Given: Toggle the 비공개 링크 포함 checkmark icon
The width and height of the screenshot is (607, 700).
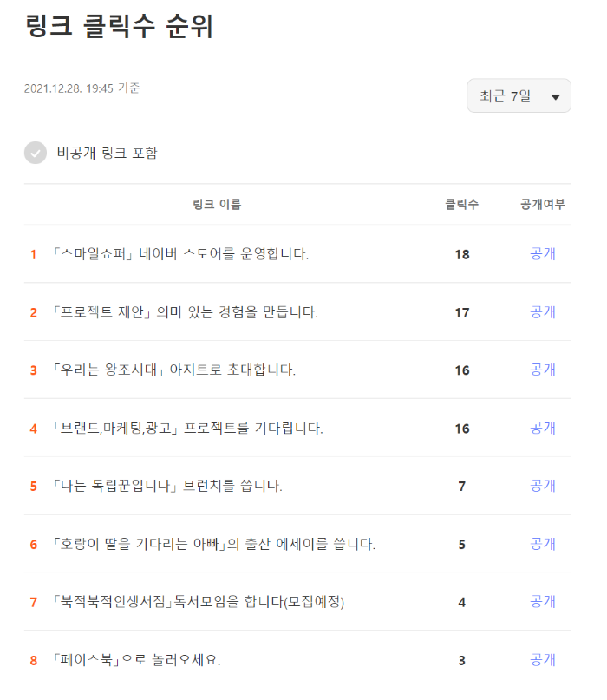Looking at the screenshot, I should pyautogui.click(x=35, y=154).
